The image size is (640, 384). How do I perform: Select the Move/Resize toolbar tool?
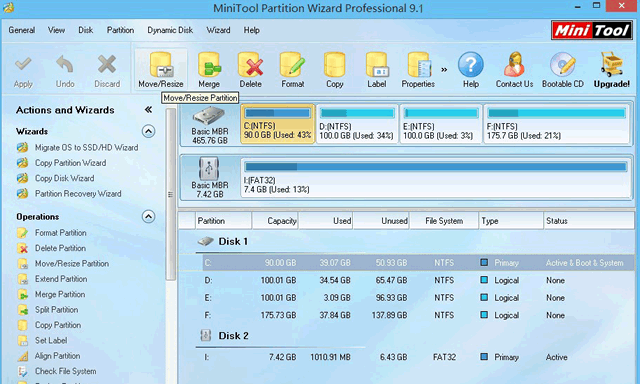pyautogui.click(x=161, y=69)
